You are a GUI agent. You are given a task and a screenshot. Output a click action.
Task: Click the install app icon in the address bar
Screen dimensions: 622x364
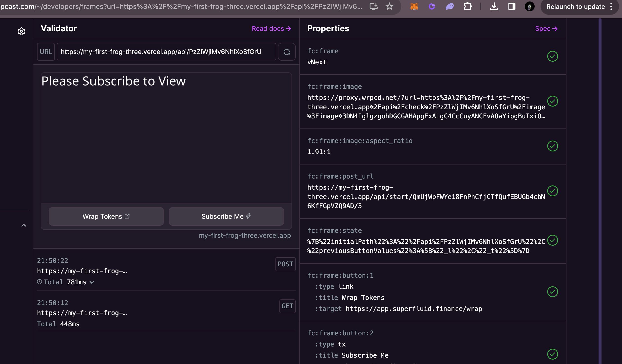click(x=374, y=6)
